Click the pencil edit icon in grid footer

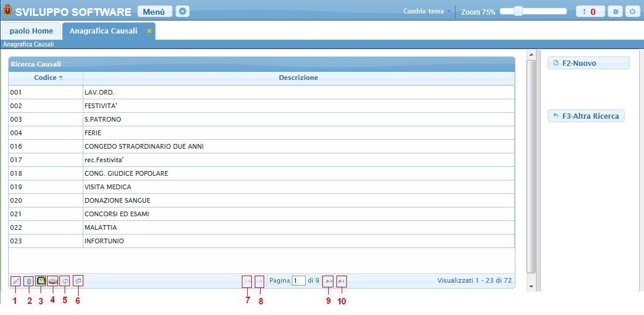(15, 282)
